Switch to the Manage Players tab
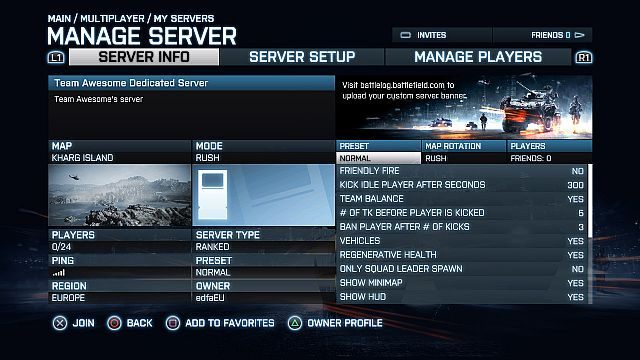 [478, 57]
